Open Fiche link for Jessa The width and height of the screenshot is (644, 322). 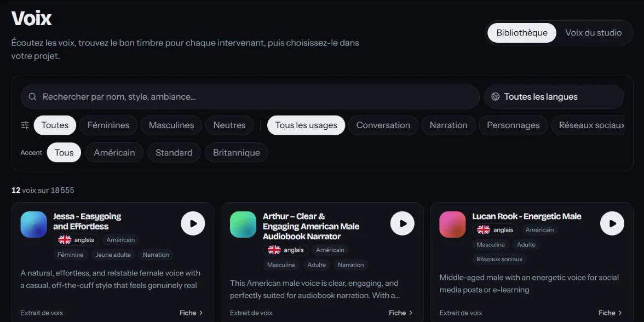point(192,313)
